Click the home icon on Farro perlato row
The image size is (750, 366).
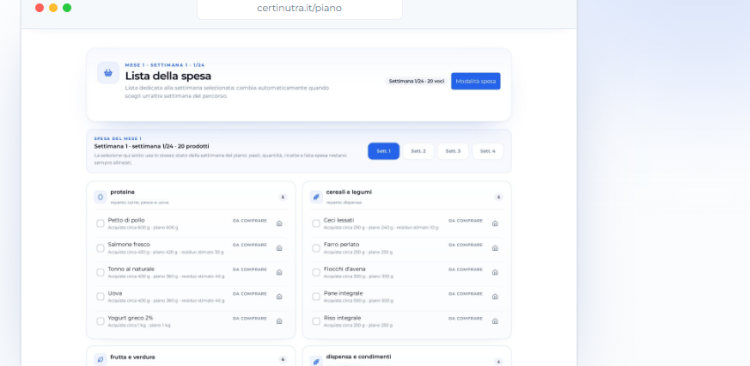(x=495, y=248)
